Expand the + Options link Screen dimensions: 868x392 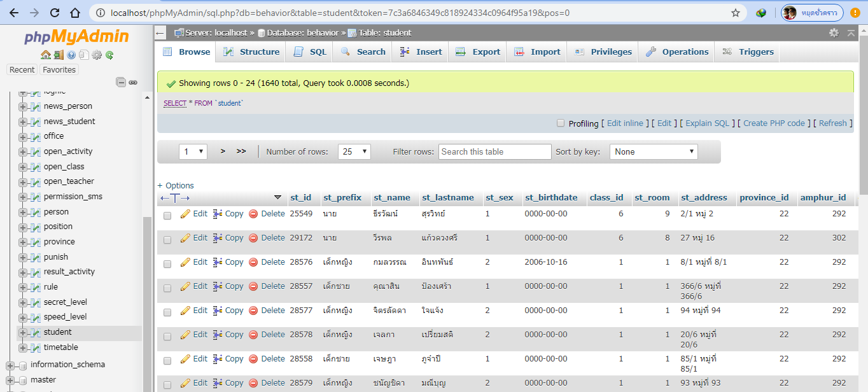(176, 185)
